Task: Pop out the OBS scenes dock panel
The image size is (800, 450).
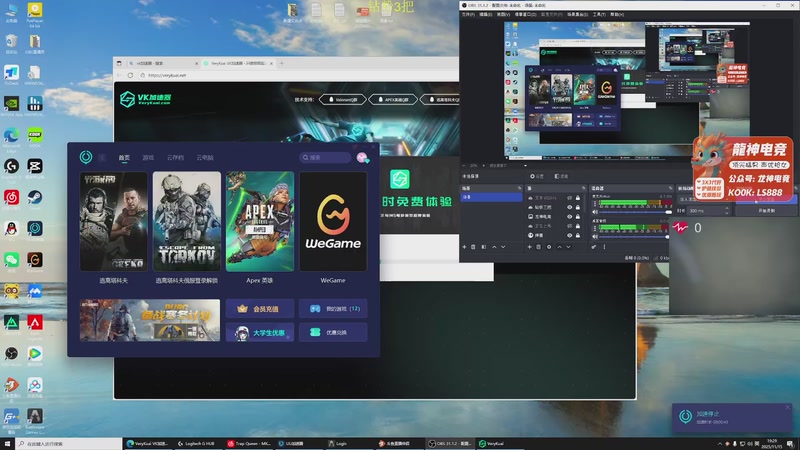Action: pyautogui.click(x=519, y=188)
